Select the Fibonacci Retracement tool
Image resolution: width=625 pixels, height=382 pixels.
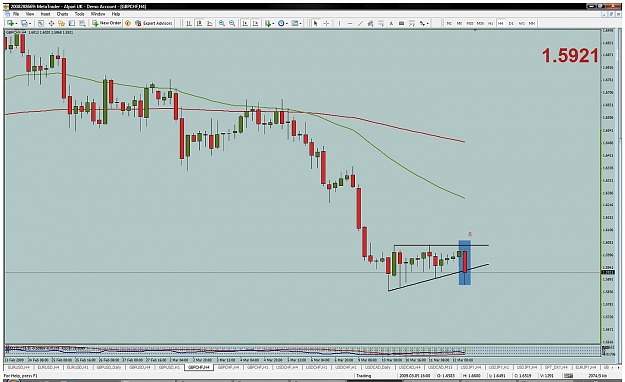[x=381, y=23]
